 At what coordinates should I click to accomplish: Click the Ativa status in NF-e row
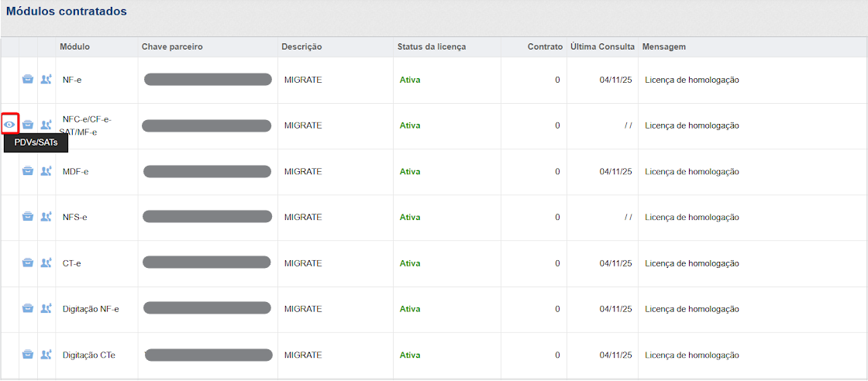point(410,80)
